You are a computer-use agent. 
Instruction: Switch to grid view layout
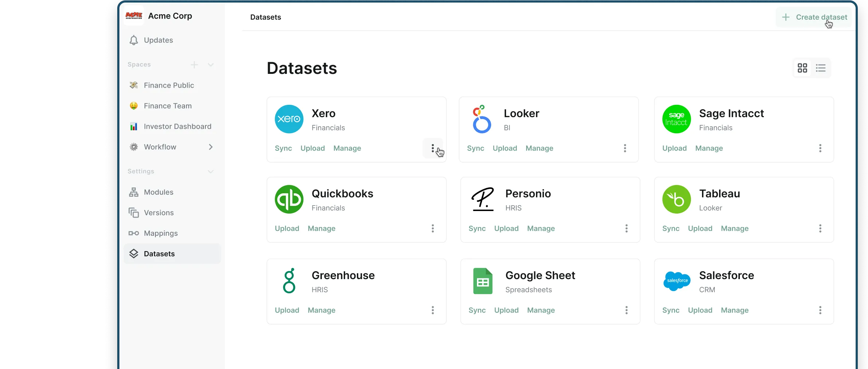coord(802,68)
